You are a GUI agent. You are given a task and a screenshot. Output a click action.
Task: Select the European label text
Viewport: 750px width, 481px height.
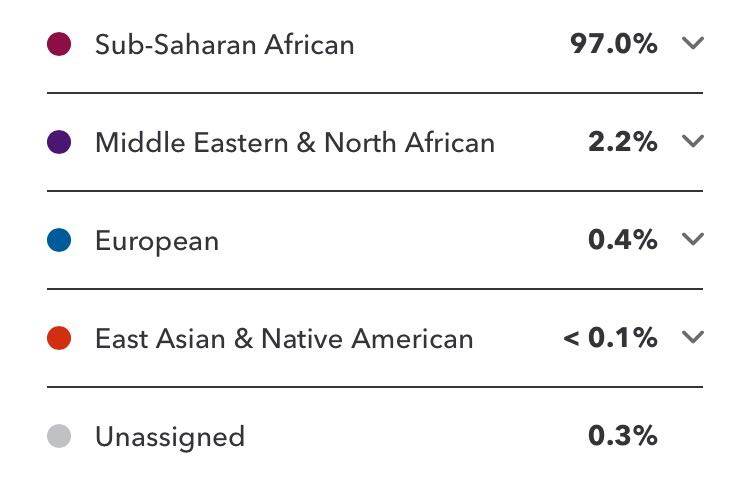157,241
